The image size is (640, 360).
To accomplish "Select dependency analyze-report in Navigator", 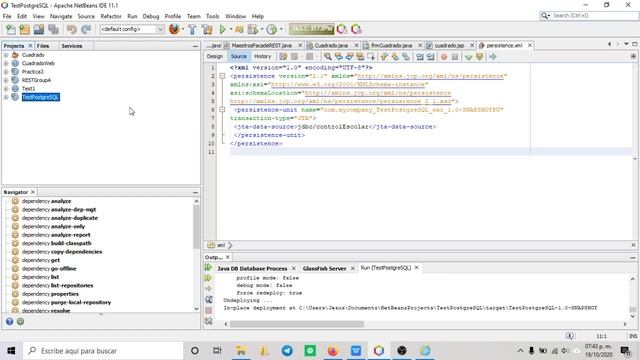I will click(56, 235).
